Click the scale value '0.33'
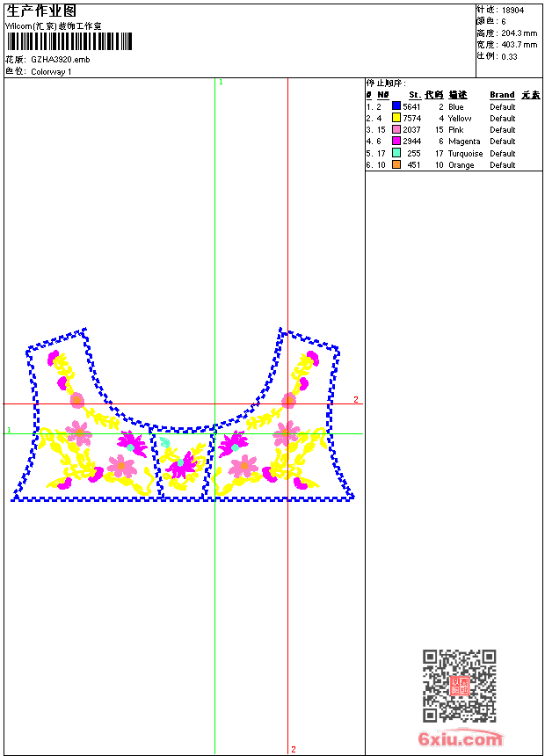 [509, 56]
